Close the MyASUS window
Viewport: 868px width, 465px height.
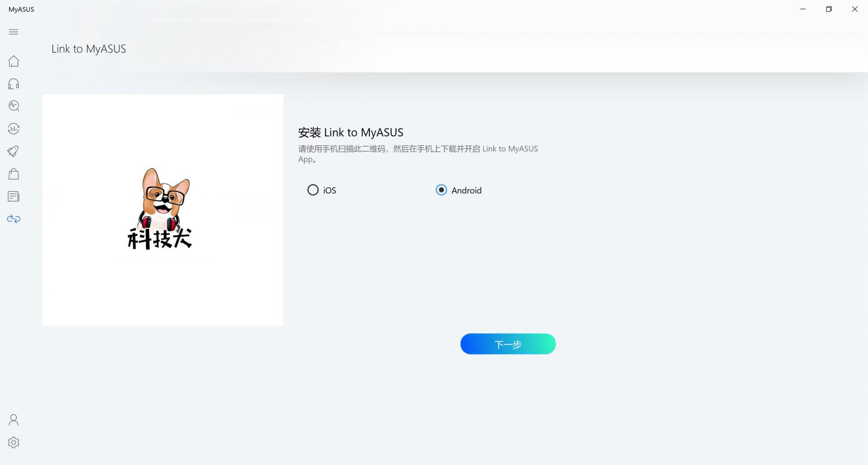[x=855, y=9]
